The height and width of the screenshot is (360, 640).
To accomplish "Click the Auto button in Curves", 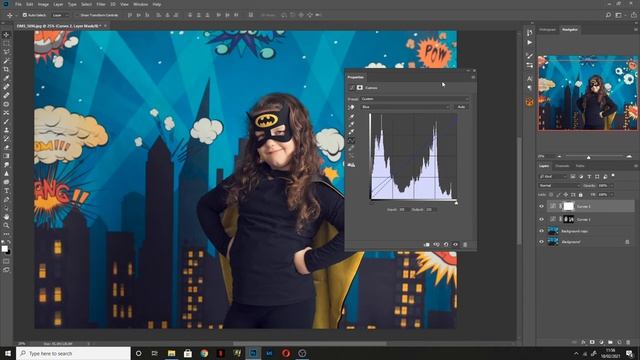I will coord(461,107).
